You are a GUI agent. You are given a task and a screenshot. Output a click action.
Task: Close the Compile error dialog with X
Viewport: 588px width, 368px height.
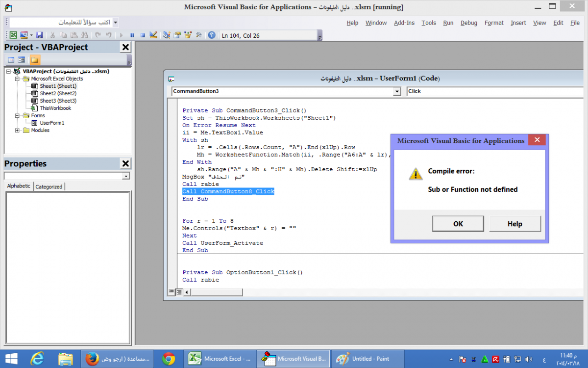click(538, 140)
